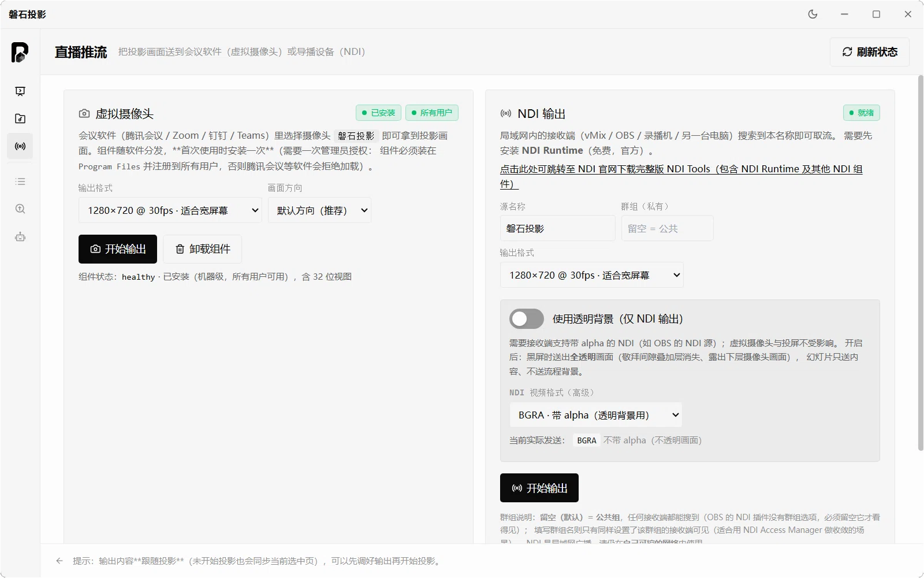Click the 'healthy' component status text
The width and height of the screenshot is (924, 578).
pos(139,277)
